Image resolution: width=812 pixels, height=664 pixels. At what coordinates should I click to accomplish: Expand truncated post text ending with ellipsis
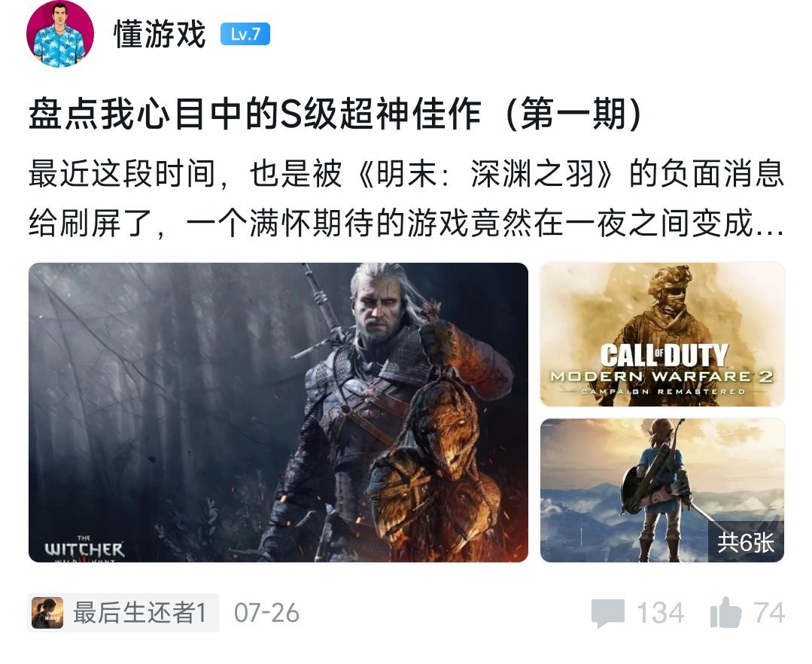point(406,198)
